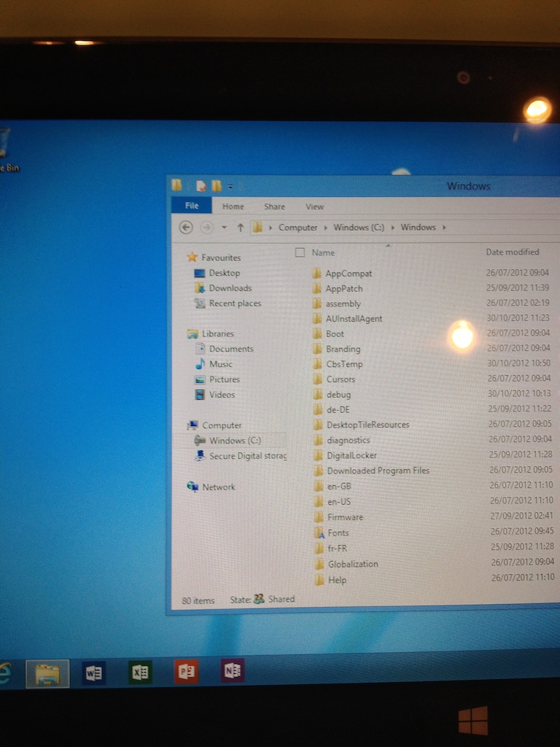This screenshot has width=560, height=747.
Task: Open Internet Explorer taskbar icon
Action: 5,674
